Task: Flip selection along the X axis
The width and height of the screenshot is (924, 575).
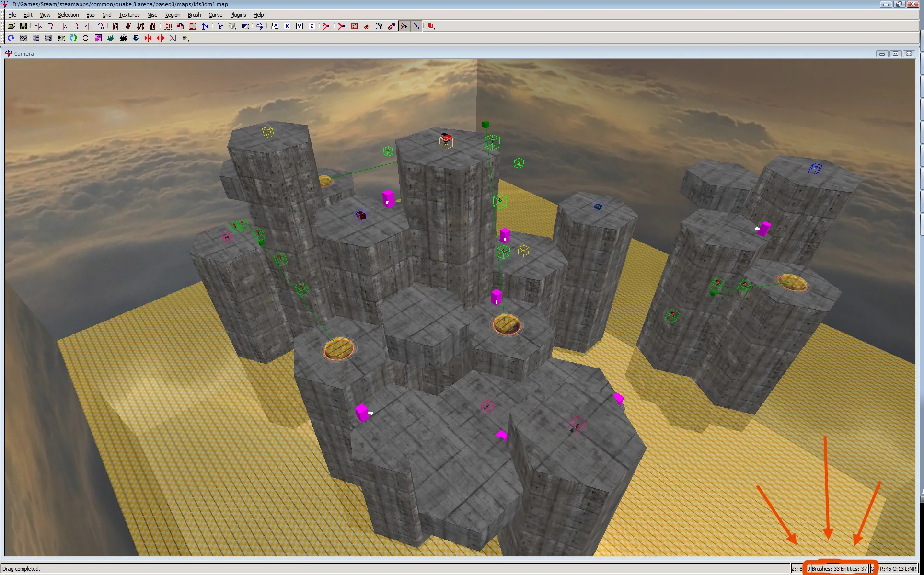Action: [38, 26]
